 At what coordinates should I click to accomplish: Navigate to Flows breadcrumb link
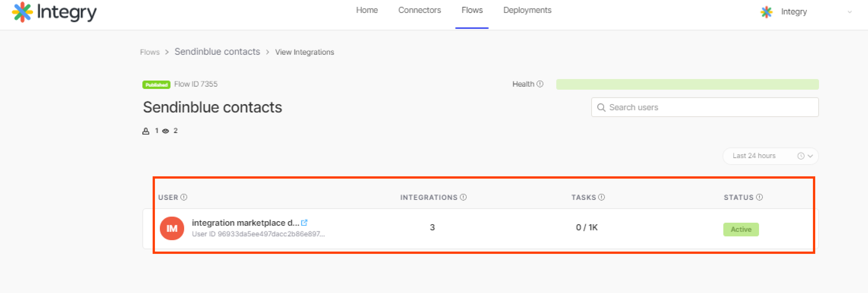tap(150, 52)
